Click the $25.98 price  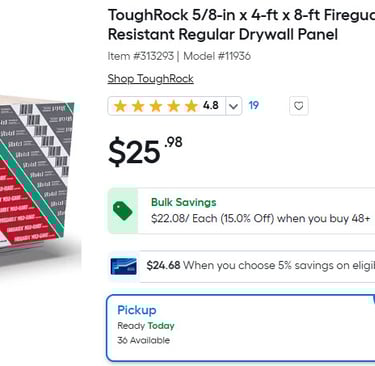pos(145,151)
